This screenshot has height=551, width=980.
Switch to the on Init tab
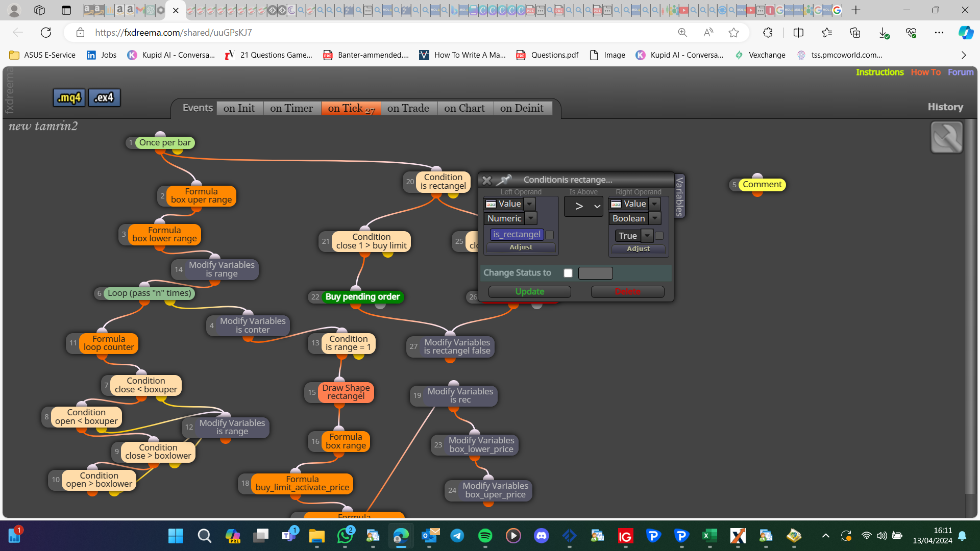239,108
